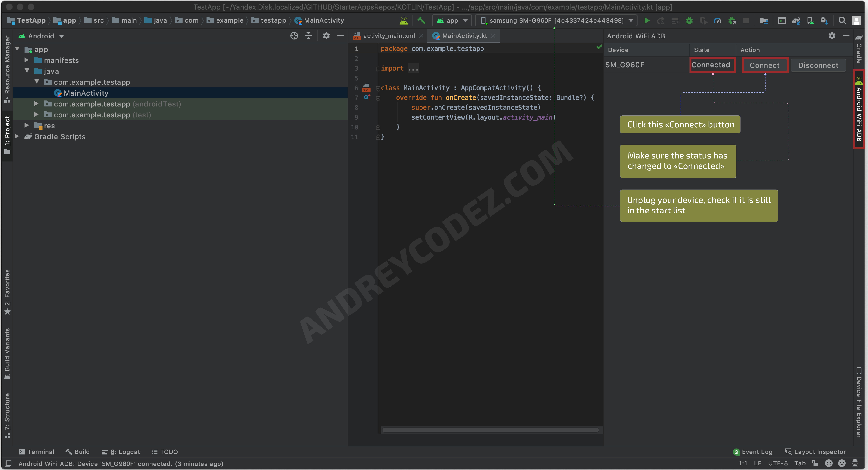868x470 pixels.
Task: Click the Attach Debugger to Android Process icon
Action: (732, 21)
